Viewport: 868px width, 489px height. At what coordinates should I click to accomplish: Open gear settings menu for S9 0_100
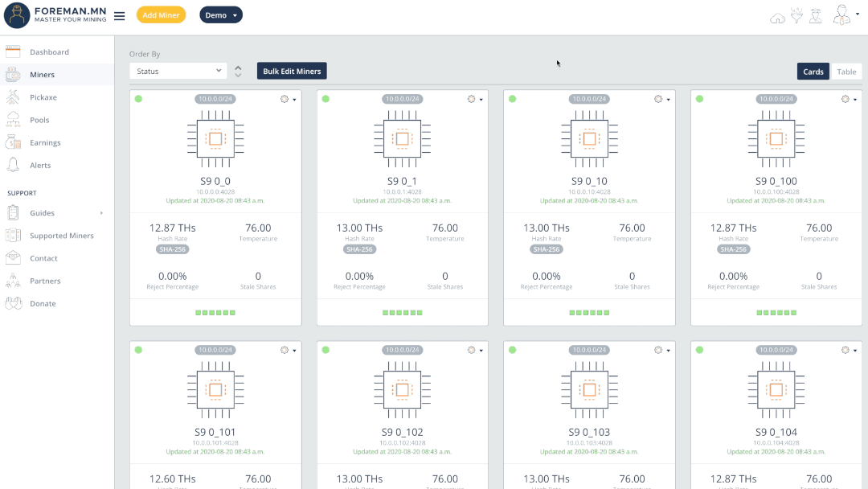pyautogui.click(x=849, y=99)
